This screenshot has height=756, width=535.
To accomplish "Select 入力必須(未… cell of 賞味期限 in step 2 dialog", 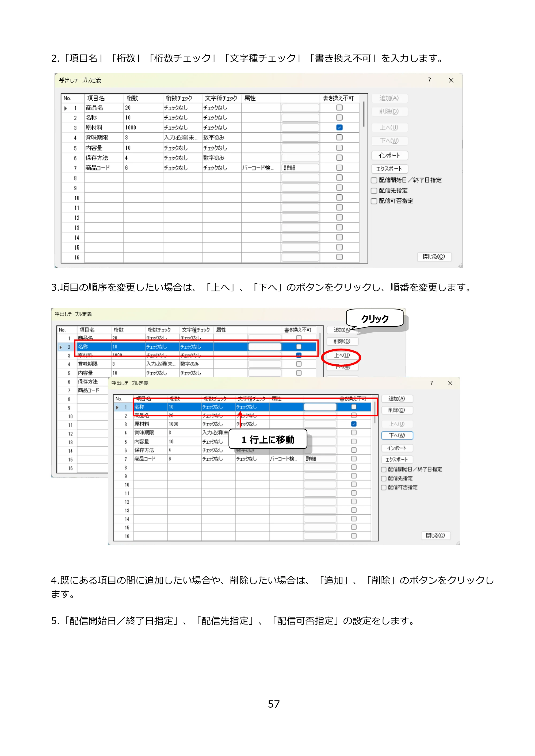I will (x=182, y=138).
